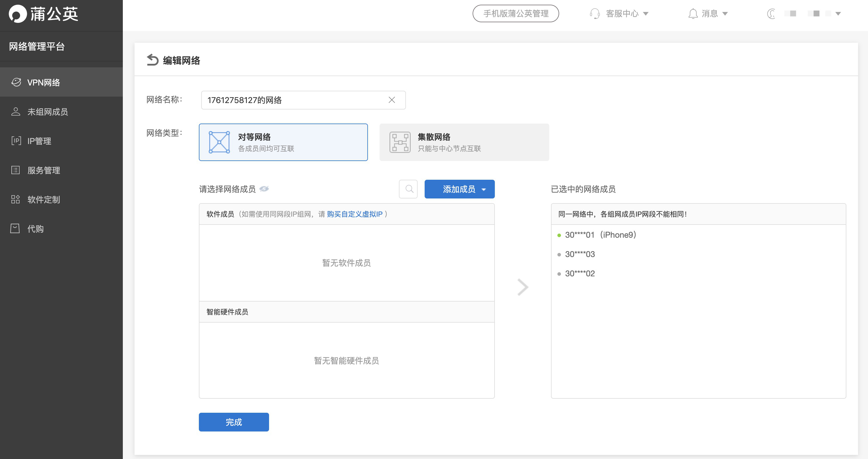Click the 暂无软件成员 placeholder text
This screenshot has width=868, height=459.
tap(346, 263)
